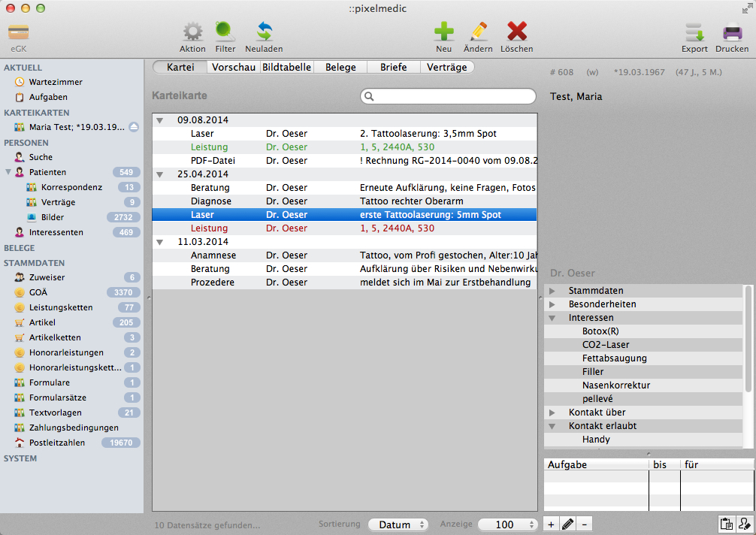This screenshot has width=756, height=535.
Task: Switch to the Belege tab
Action: click(340, 67)
